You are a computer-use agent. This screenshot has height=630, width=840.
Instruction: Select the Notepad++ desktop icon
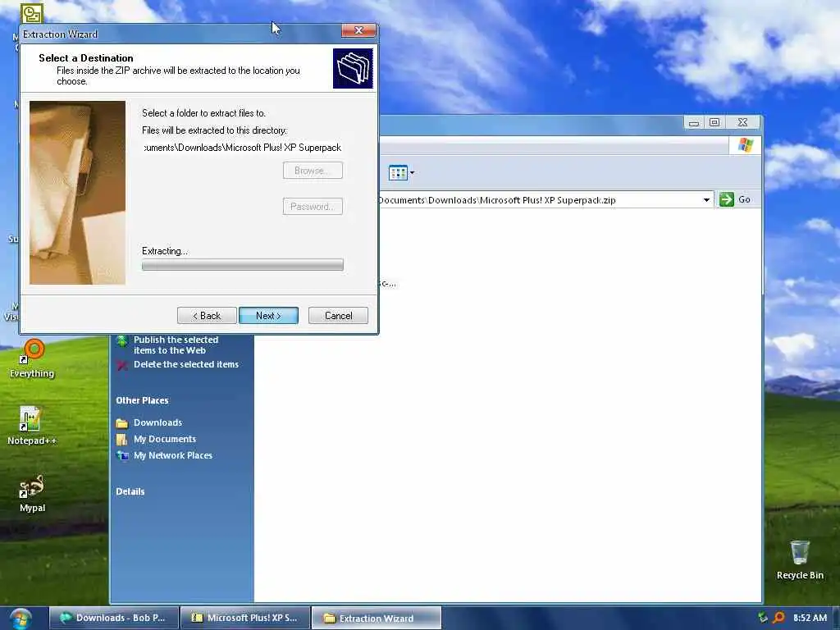pos(32,426)
